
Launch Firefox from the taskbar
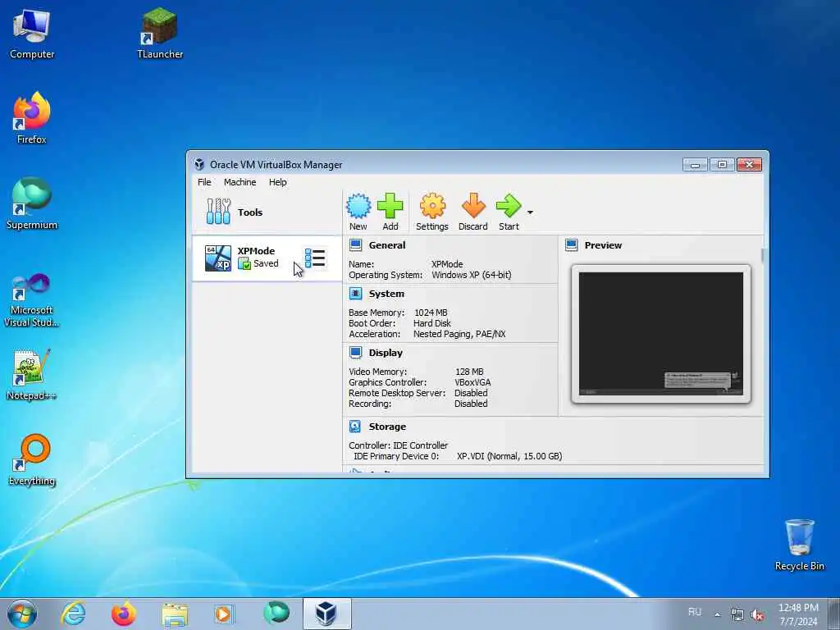(123, 614)
